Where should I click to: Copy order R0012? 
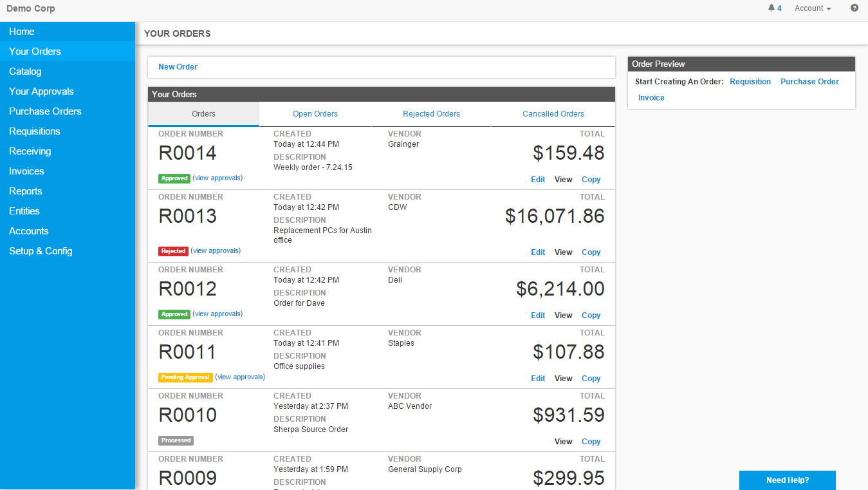(x=591, y=316)
